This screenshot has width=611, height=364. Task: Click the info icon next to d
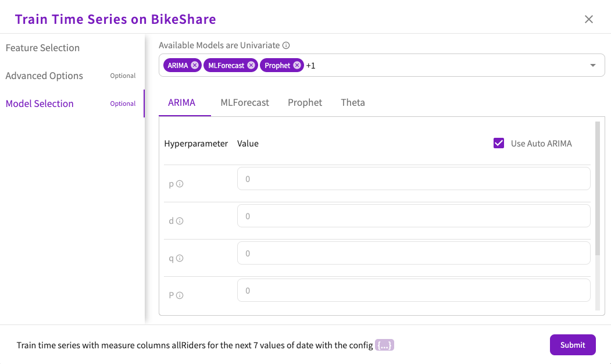180,221
